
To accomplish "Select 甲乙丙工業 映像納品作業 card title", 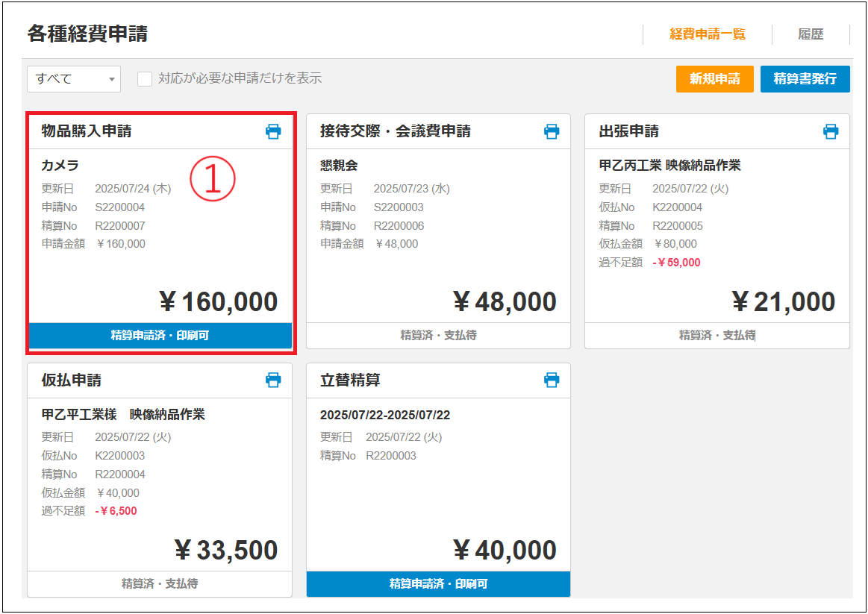I will [669, 166].
